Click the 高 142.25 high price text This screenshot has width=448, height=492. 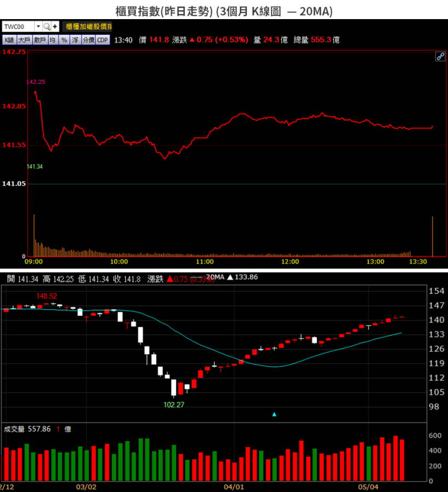(x=58, y=279)
